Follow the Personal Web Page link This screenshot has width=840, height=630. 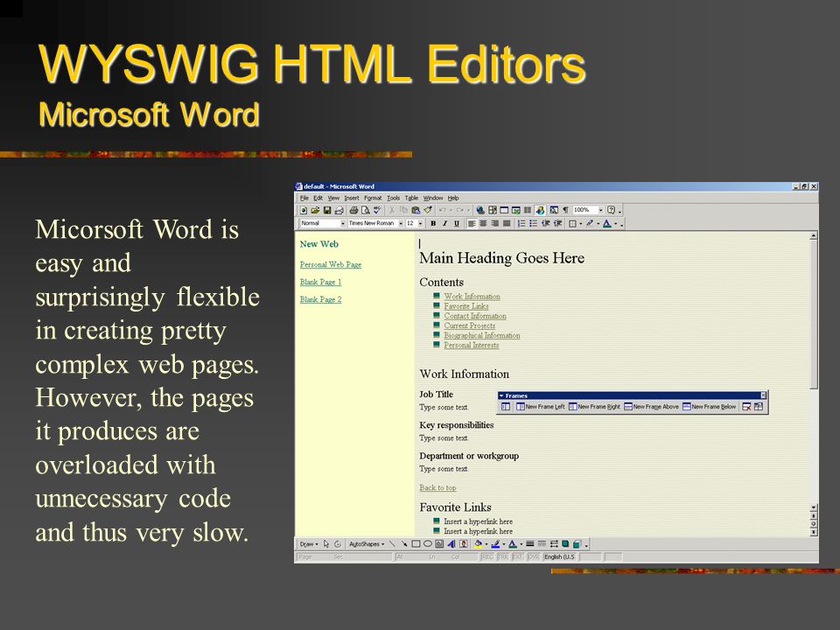tap(331, 264)
